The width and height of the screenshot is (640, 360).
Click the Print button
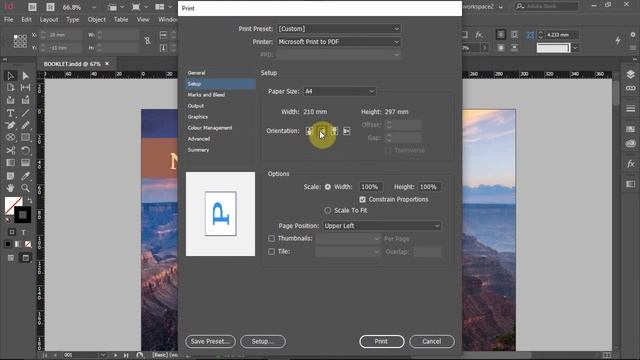pyautogui.click(x=382, y=341)
